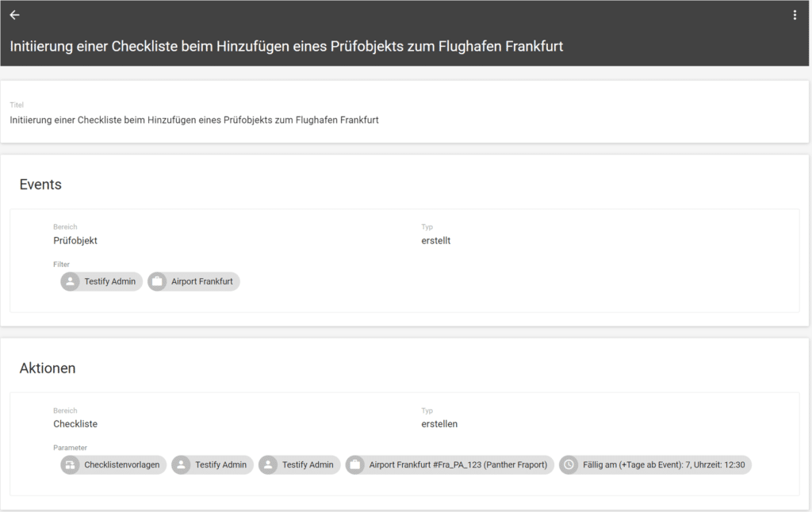Click the Aktionen section heading
This screenshot has width=812, height=512.
click(x=48, y=368)
